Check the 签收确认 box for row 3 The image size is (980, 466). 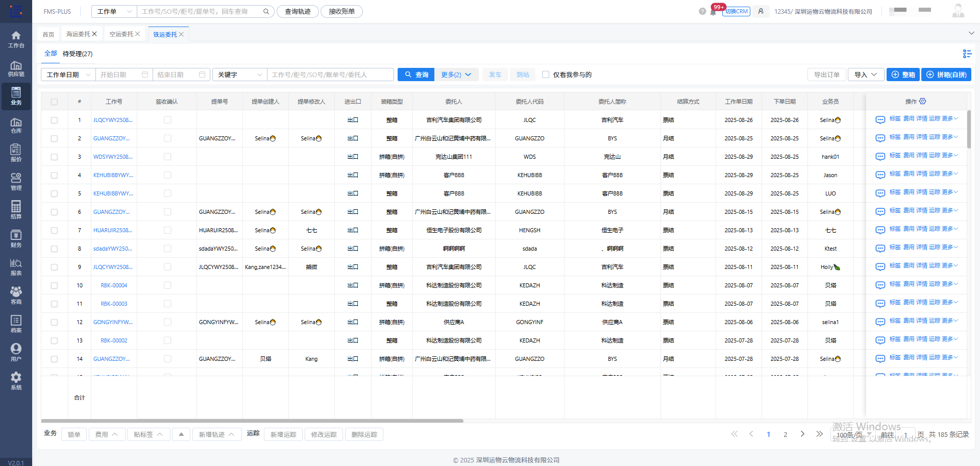[167, 157]
